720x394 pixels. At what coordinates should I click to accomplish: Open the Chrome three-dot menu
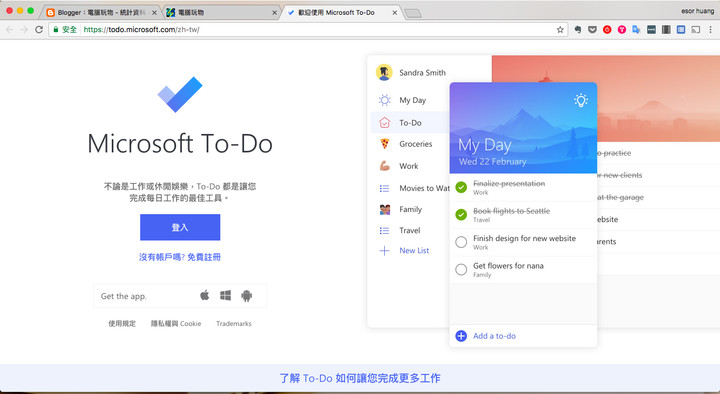click(x=710, y=29)
